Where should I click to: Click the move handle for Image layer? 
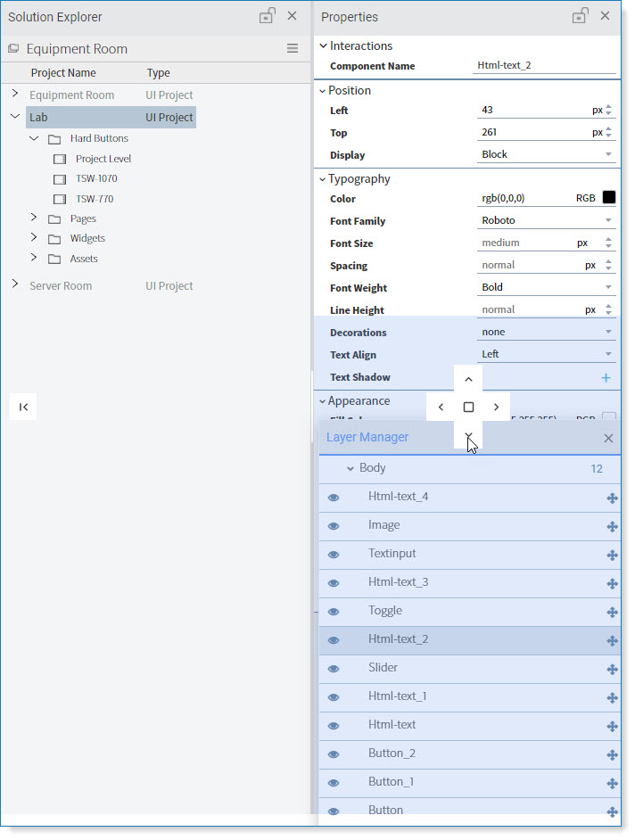pos(612,527)
